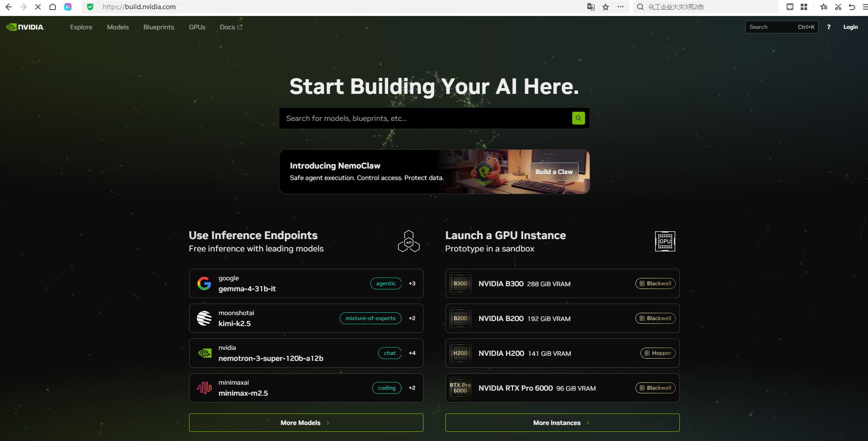Open the page translate icon
The width and height of the screenshot is (868, 441).
[x=591, y=7]
